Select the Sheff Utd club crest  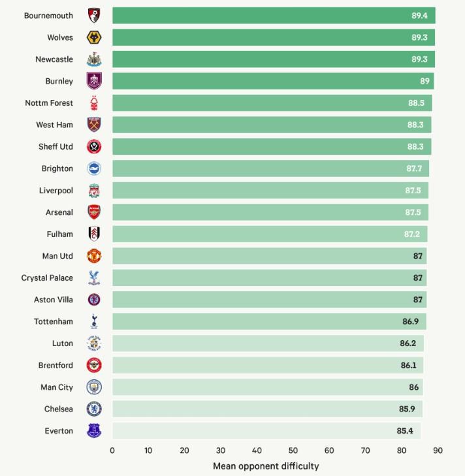[x=94, y=147]
